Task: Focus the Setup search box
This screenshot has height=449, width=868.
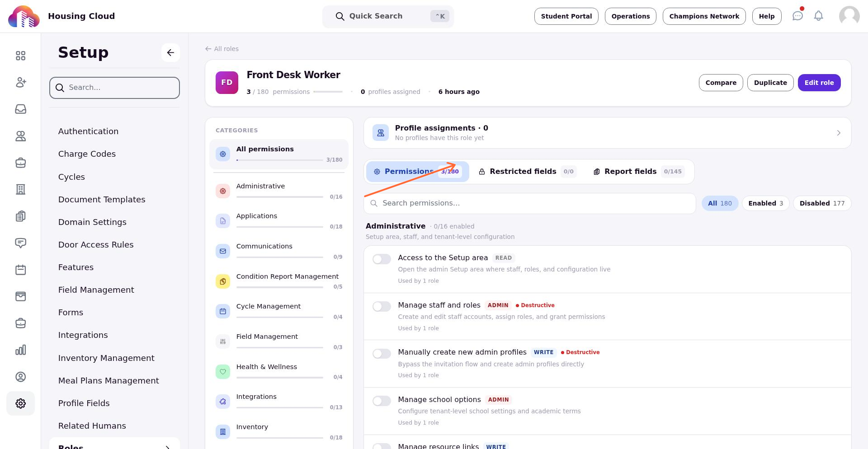Action: (114, 88)
